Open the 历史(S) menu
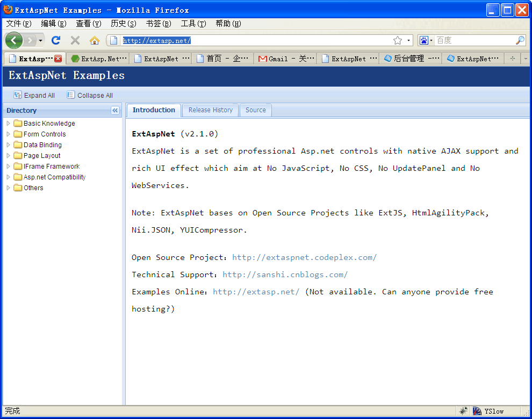Image resolution: width=532 pixels, height=419 pixels. tap(124, 24)
